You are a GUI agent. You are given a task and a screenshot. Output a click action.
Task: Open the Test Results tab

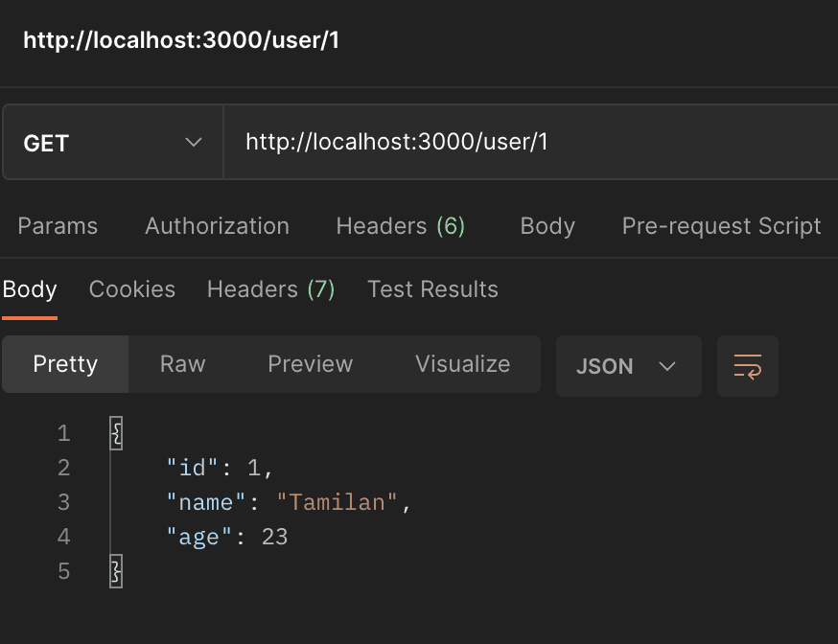tap(432, 289)
